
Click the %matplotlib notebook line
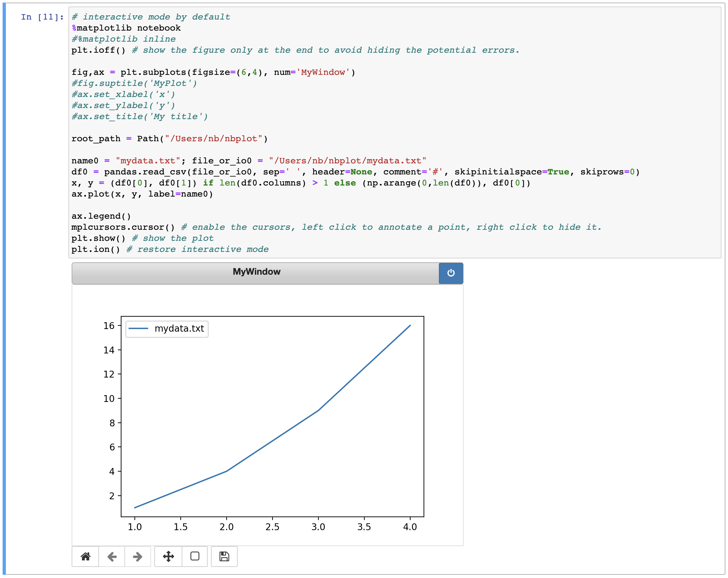(x=126, y=28)
